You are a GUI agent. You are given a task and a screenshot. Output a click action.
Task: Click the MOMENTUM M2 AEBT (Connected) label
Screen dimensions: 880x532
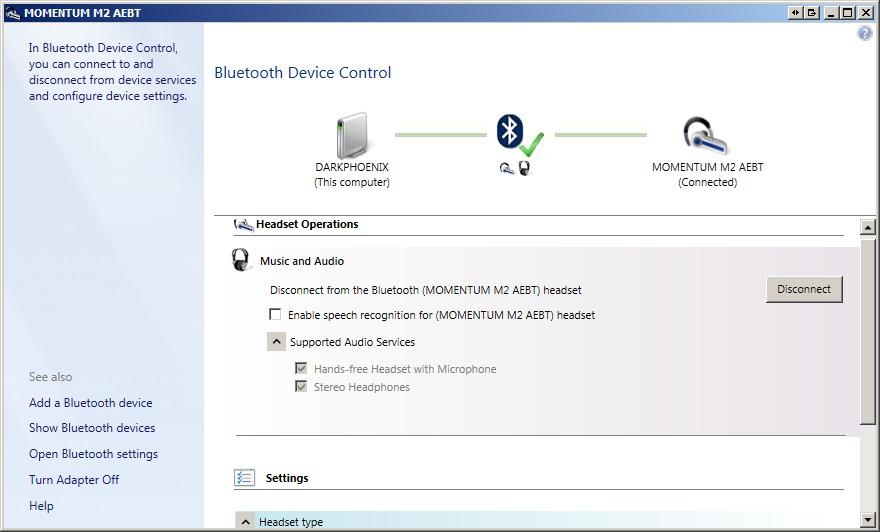pos(707,175)
